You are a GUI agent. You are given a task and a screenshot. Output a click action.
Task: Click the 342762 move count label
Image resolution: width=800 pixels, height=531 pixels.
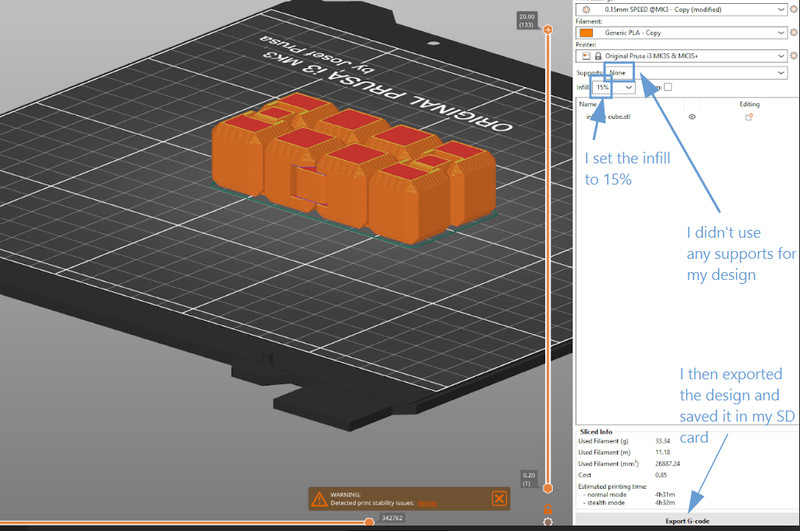[x=392, y=518]
